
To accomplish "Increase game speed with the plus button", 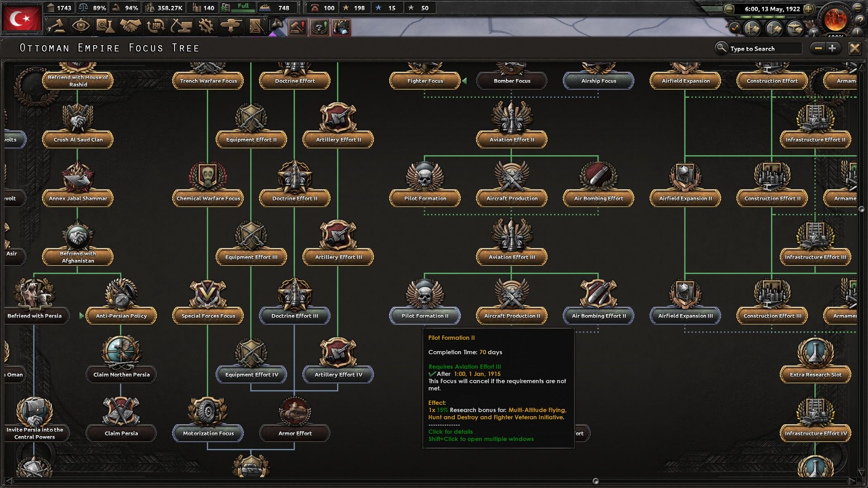I will [809, 9].
